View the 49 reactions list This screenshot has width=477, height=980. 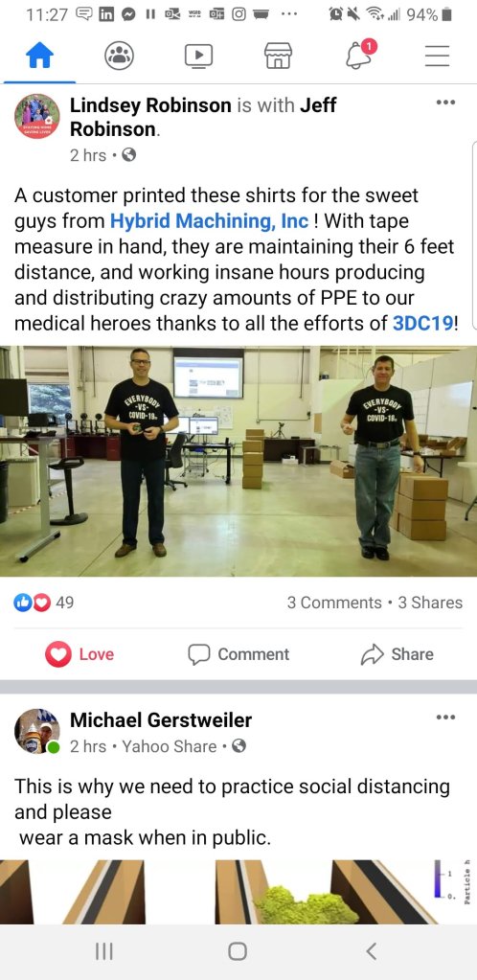pos(44,603)
